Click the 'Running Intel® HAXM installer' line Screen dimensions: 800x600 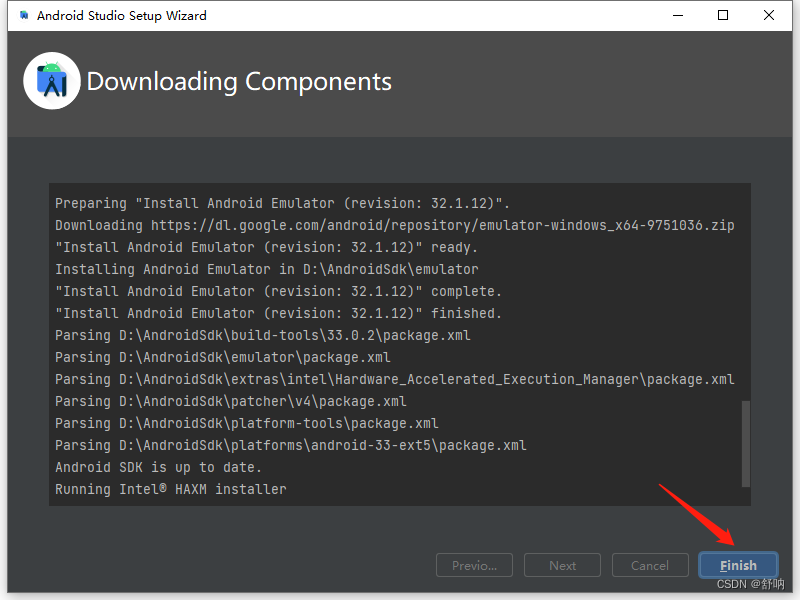170,489
